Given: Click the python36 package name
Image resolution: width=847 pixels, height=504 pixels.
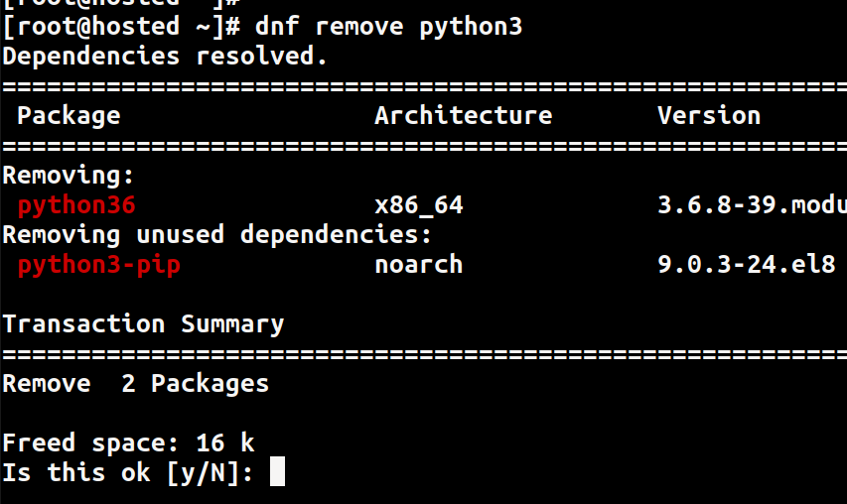Looking at the screenshot, I should (76, 206).
